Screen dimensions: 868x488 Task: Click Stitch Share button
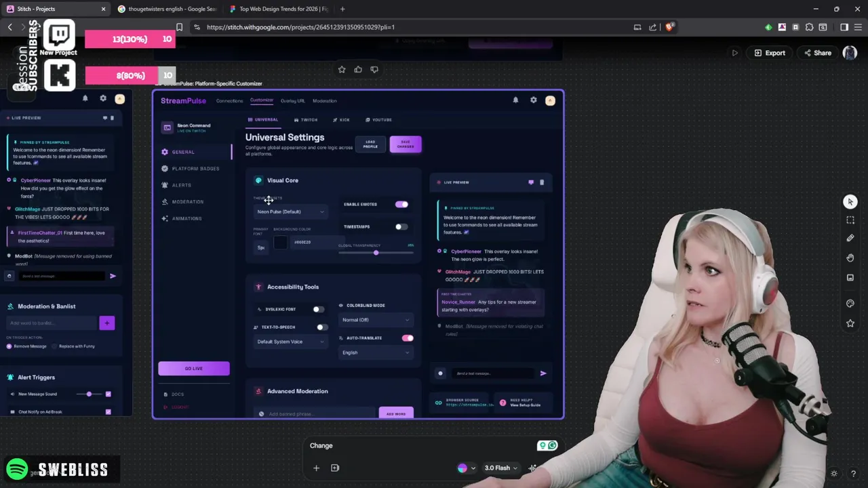tap(817, 53)
